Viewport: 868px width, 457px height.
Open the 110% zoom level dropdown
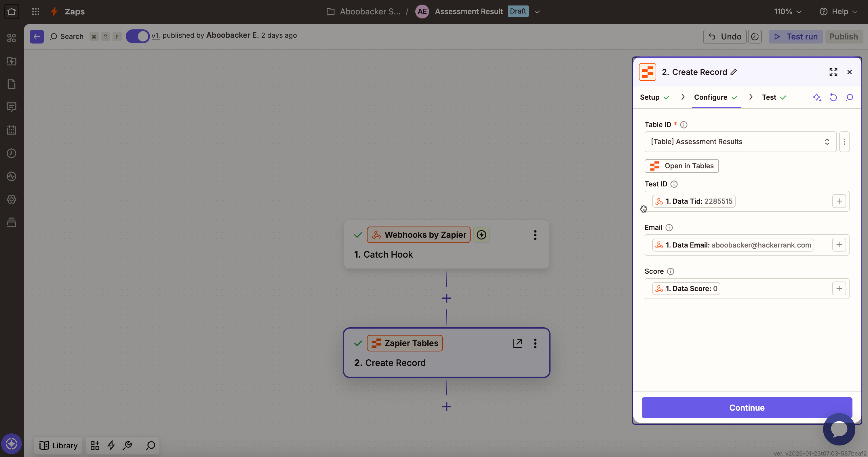click(787, 12)
